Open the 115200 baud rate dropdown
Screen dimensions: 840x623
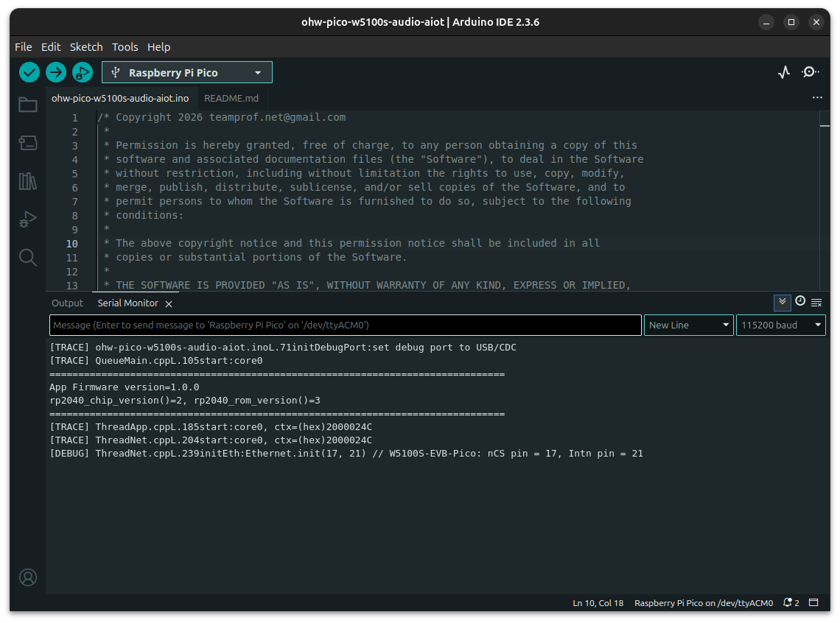(x=780, y=325)
